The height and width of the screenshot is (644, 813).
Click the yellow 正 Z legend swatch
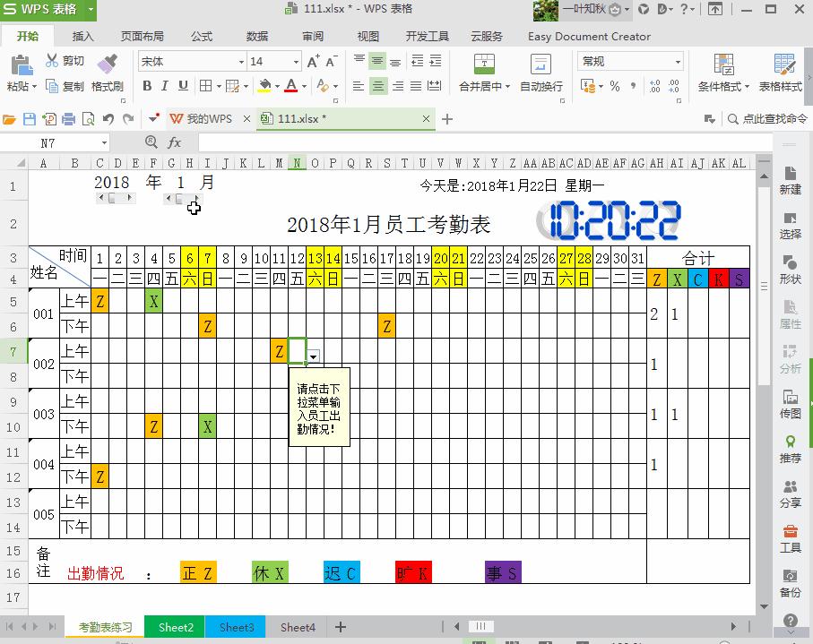[x=197, y=571]
